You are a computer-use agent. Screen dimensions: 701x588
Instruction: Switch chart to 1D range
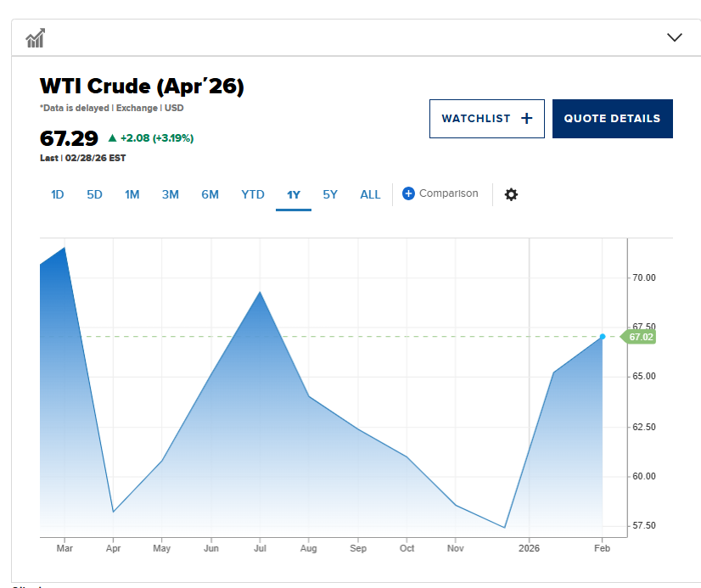tap(58, 194)
